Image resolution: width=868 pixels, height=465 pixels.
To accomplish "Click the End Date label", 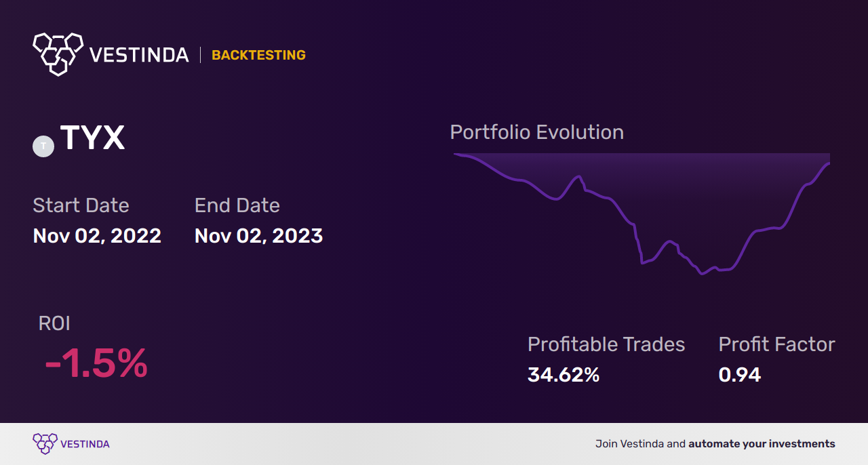I will 237,205.
